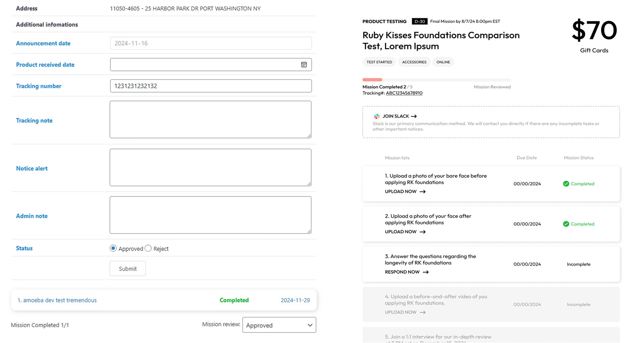The image size is (644, 343).
Task: Select the Reject status radio button
Action: 148,249
